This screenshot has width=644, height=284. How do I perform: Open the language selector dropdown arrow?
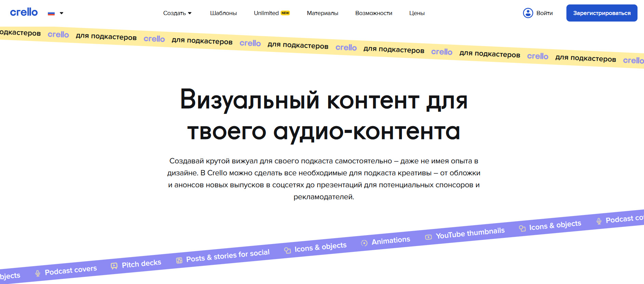(x=62, y=13)
